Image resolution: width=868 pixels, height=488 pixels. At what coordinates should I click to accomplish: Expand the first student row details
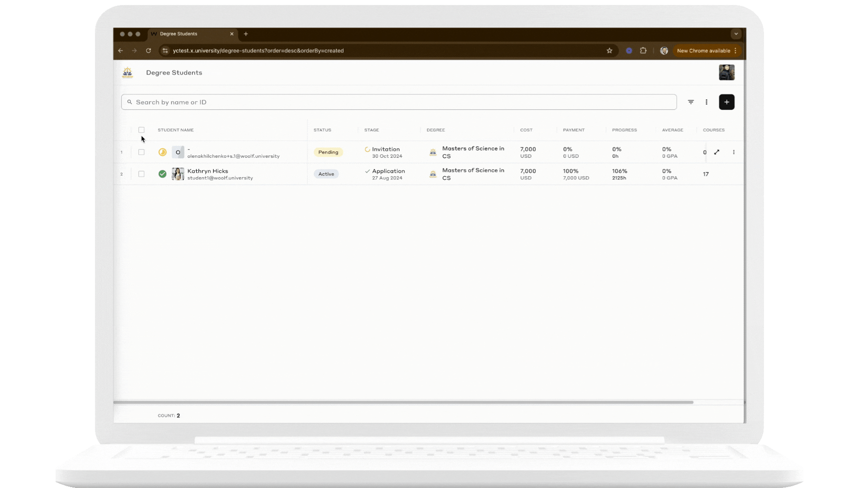click(x=717, y=152)
